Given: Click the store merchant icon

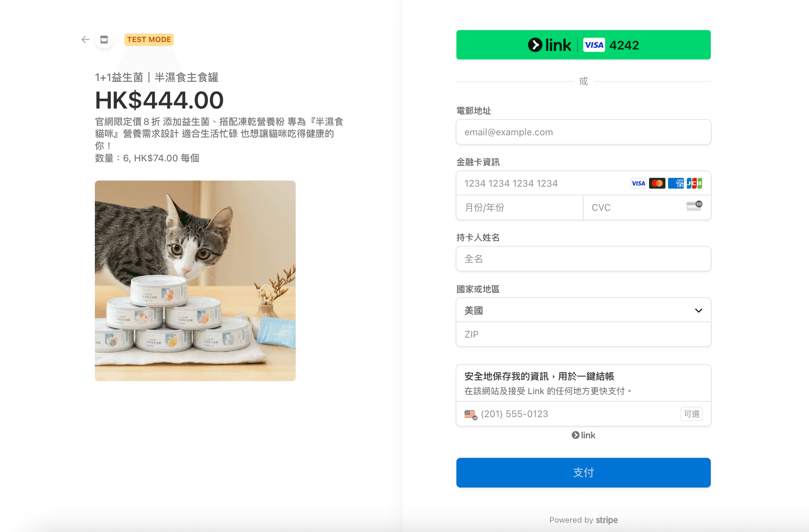Looking at the screenshot, I should pos(104,39).
